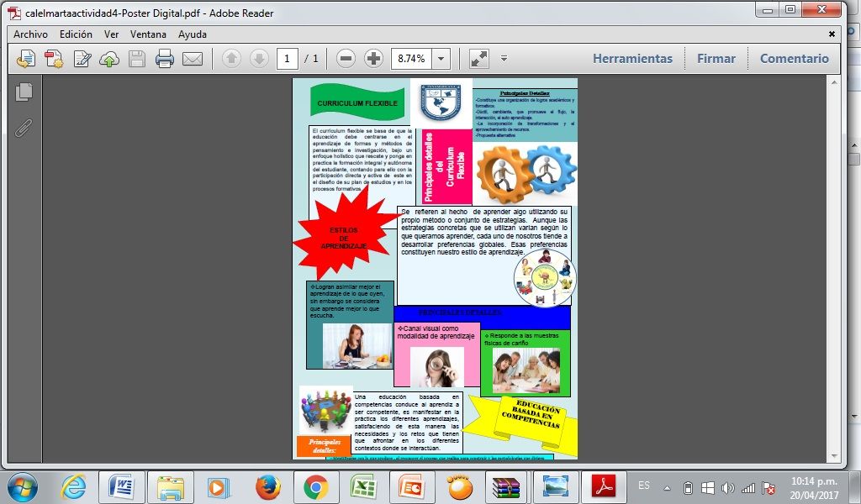861x504 pixels.
Task: Show page thumbnails sidebar icon
Action: point(24,91)
